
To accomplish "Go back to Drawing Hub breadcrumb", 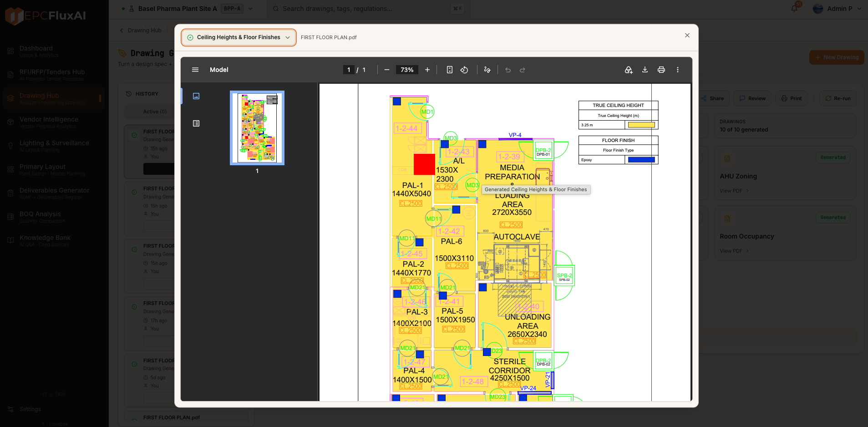I will (141, 30).
